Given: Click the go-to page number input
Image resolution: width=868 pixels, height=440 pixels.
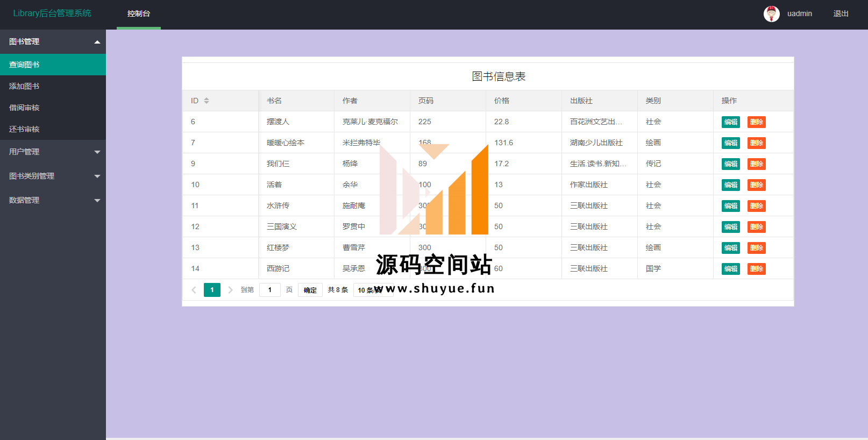Looking at the screenshot, I should [270, 290].
